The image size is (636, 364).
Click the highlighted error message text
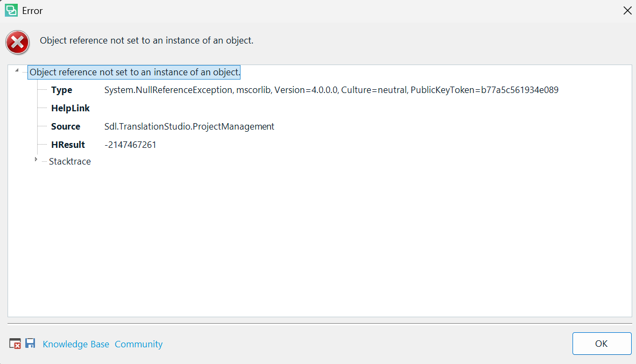coord(133,72)
